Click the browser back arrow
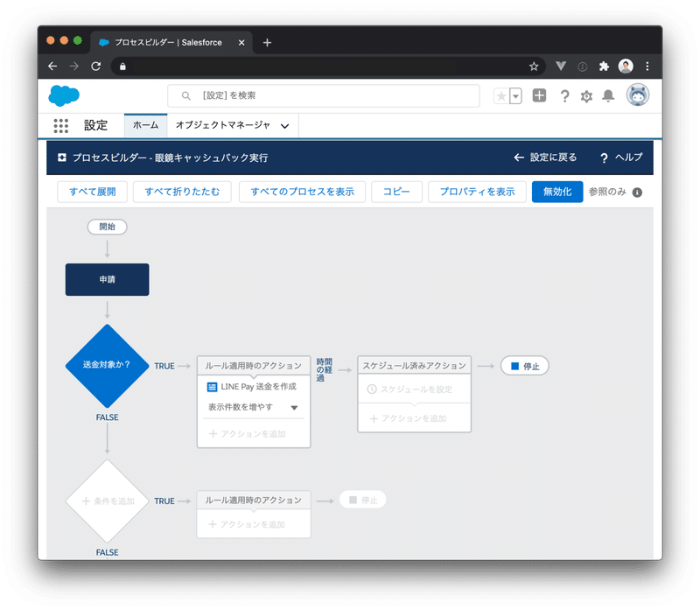The image size is (700, 610). [x=52, y=67]
